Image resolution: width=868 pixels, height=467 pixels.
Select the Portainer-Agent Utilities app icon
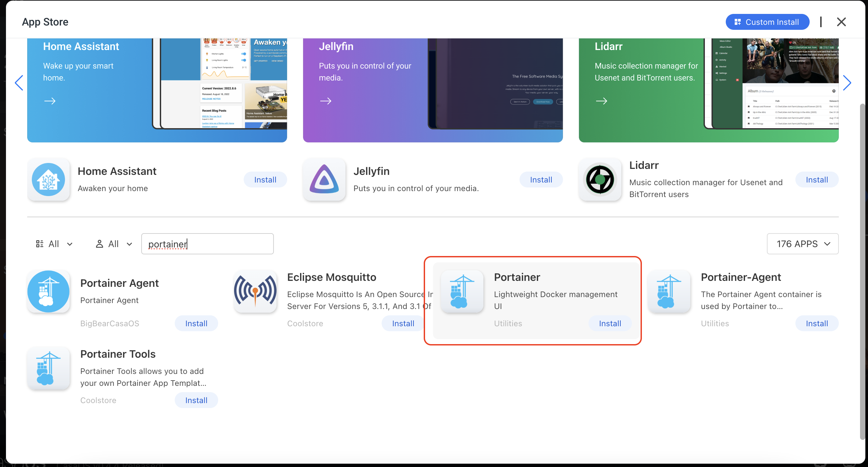(669, 291)
